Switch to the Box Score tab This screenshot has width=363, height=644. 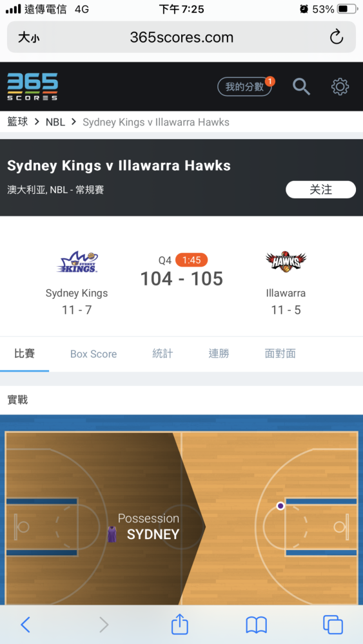point(93,354)
